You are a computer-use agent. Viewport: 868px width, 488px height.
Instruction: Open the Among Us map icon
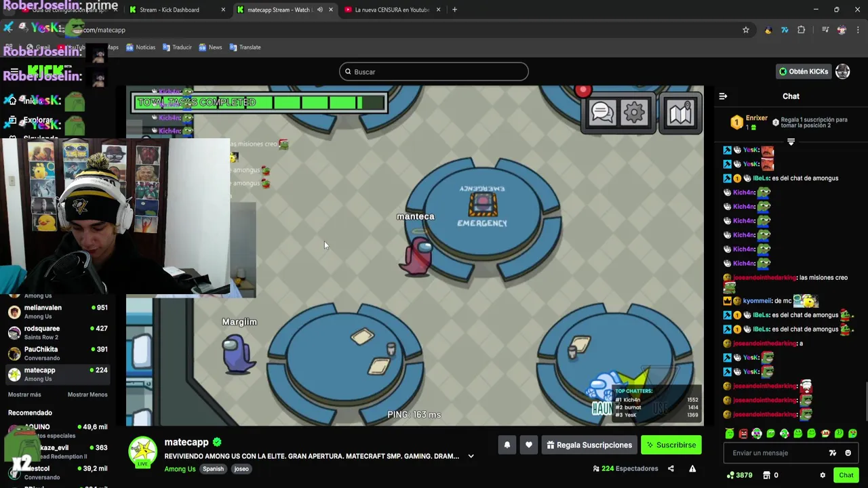coord(680,113)
